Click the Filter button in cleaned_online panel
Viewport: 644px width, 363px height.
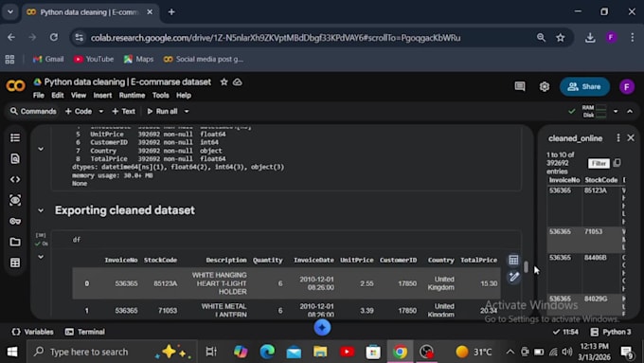599,163
